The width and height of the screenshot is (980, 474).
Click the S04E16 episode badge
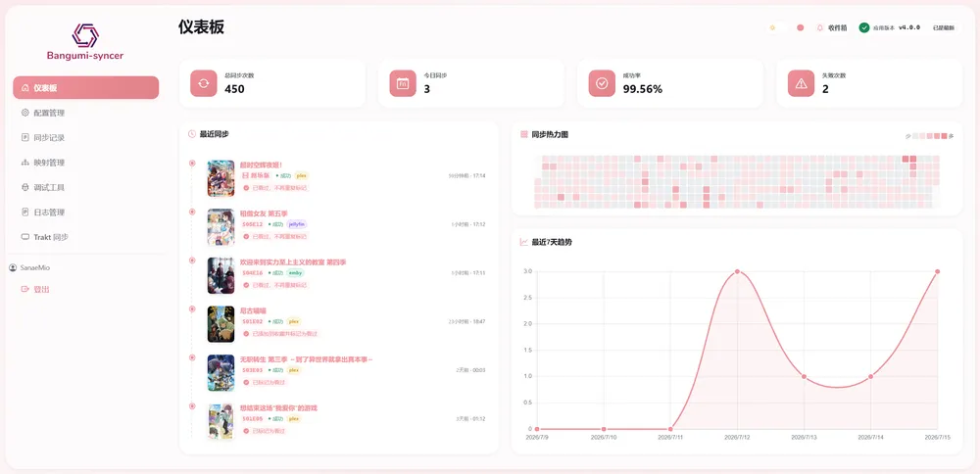tap(253, 273)
